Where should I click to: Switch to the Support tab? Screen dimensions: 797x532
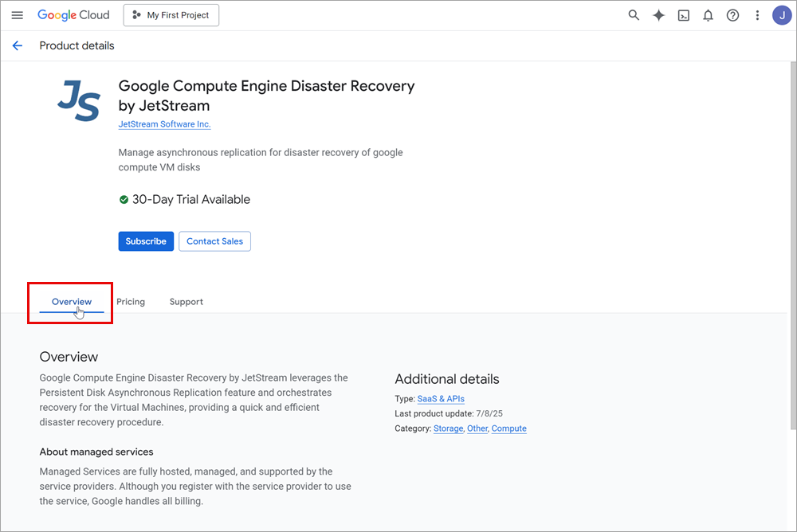(x=186, y=302)
